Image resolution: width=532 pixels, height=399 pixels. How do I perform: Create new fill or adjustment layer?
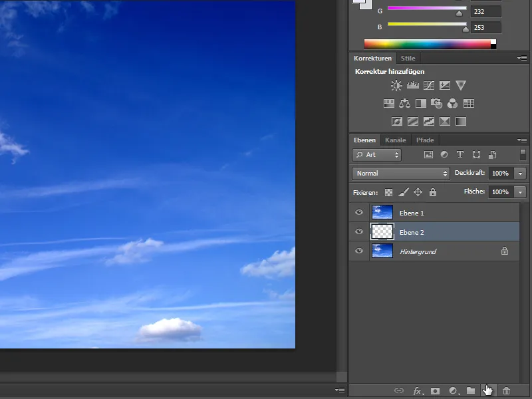(454, 391)
